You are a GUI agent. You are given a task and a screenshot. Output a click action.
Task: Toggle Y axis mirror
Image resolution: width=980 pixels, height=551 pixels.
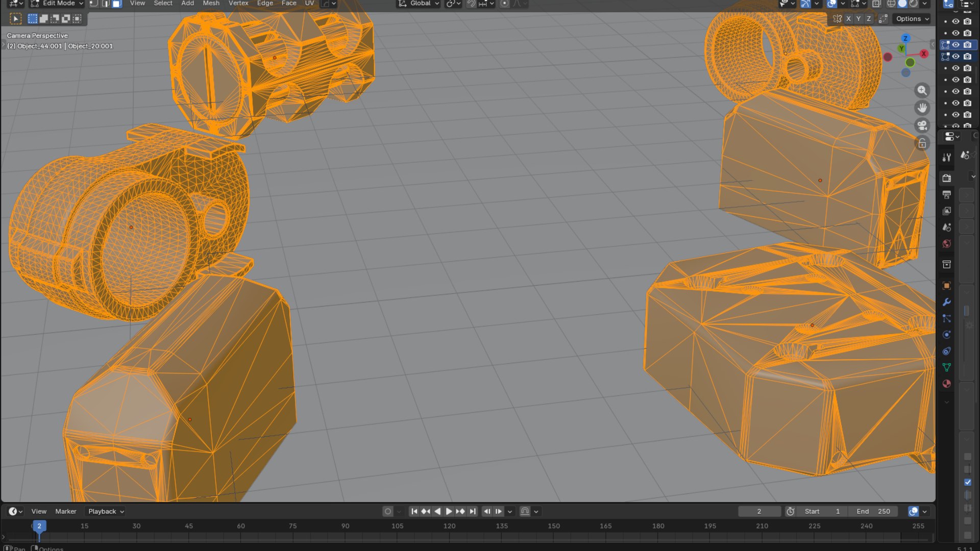click(x=859, y=19)
